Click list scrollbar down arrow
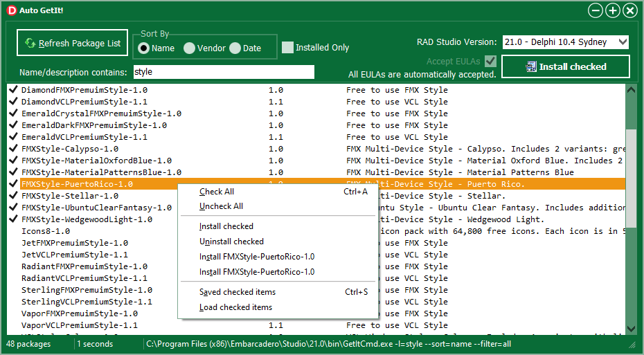Screen dimensions: 644x355 tap(632, 328)
